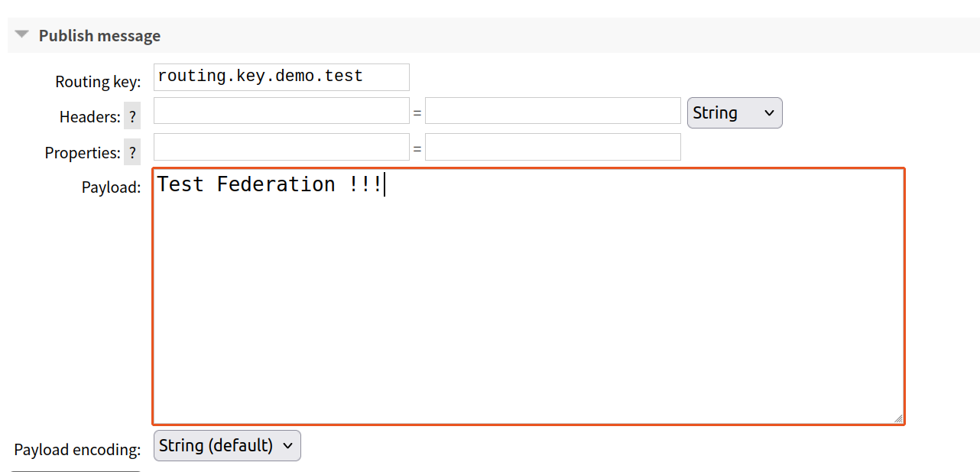Collapse the Publish message section triangle
Image resolution: width=980 pixels, height=472 pixels.
[x=22, y=35]
